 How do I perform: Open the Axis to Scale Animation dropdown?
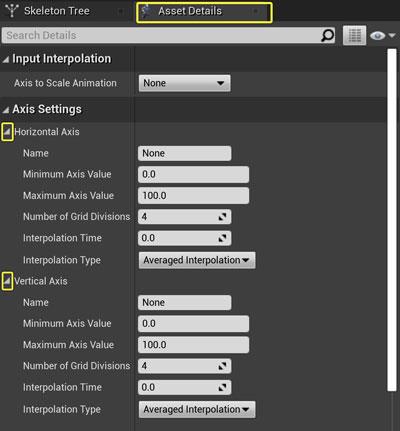click(x=184, y=83)
